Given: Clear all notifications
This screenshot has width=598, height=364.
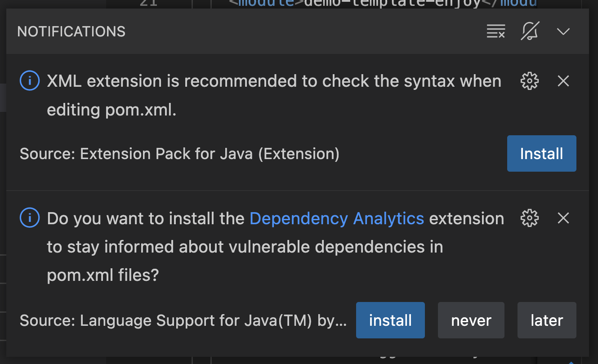Looking at the screenshot, I should pos(495,31).
